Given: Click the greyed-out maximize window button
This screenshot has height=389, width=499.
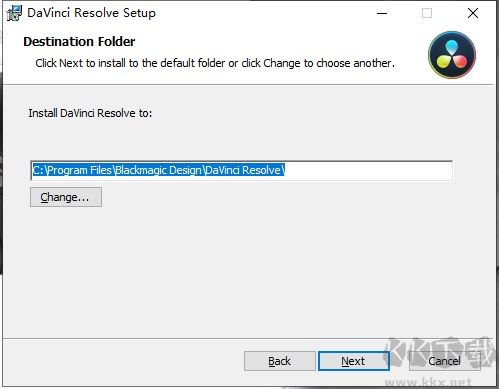Looking at the screenshot, I should click(x=427, y=13).
